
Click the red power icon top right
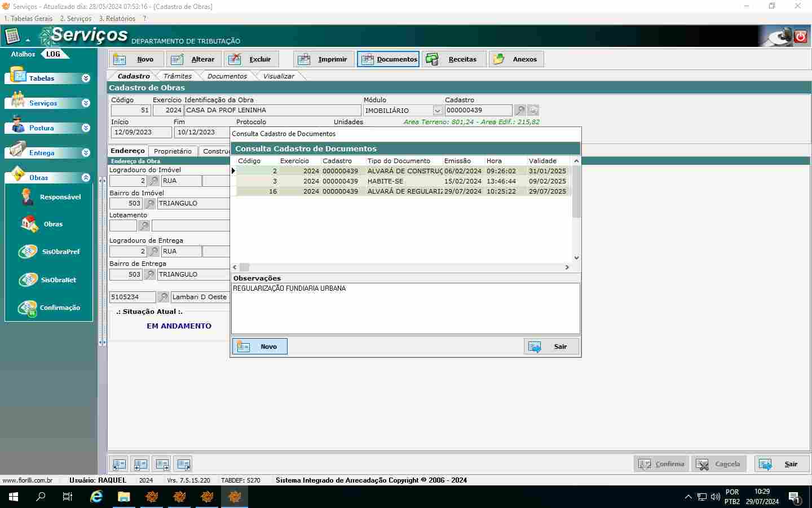pos(800,37)
